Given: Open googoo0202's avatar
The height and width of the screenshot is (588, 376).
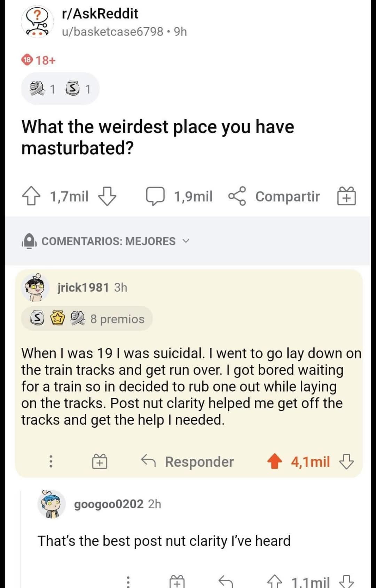Looking at the screenshot, I should pos(52,504).
